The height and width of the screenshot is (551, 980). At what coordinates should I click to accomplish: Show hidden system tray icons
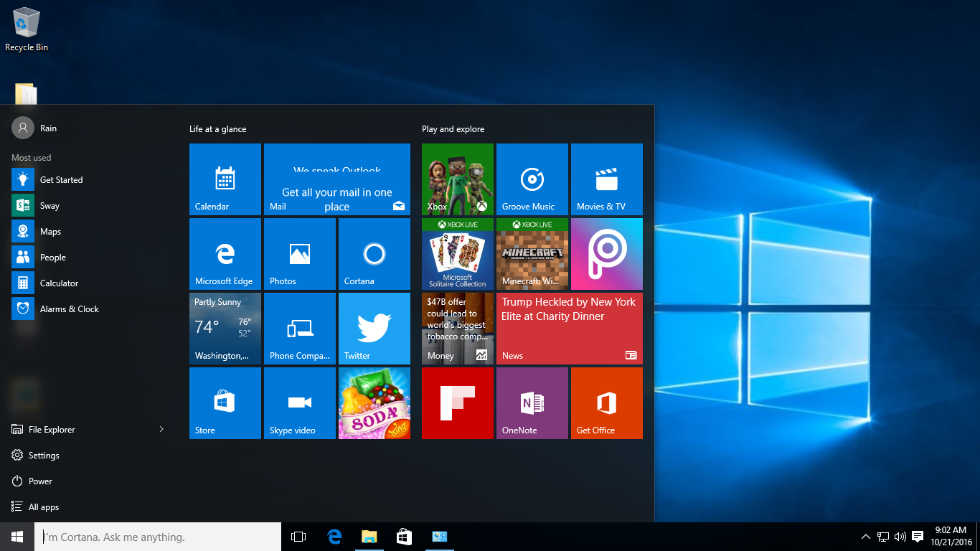tap(866, 537)
